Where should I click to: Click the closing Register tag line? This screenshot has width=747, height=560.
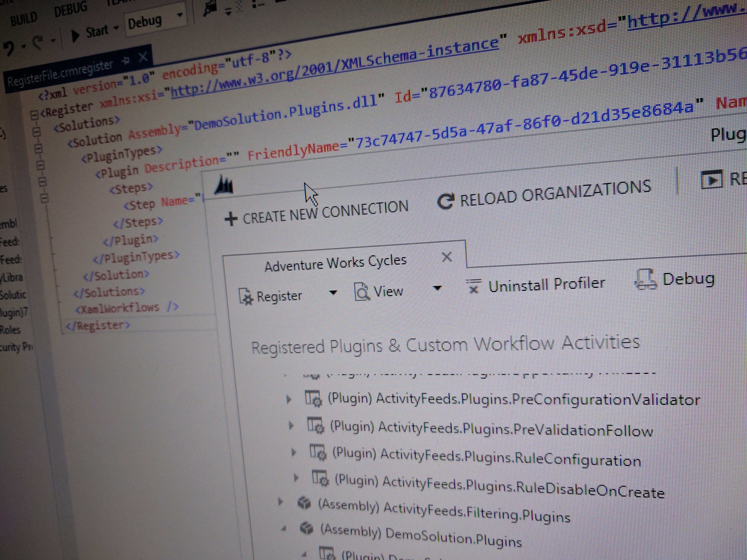[98, 325]
